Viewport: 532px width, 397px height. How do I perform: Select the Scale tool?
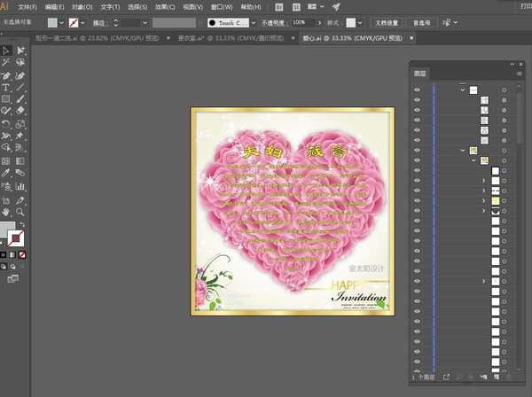pos(20,124)
